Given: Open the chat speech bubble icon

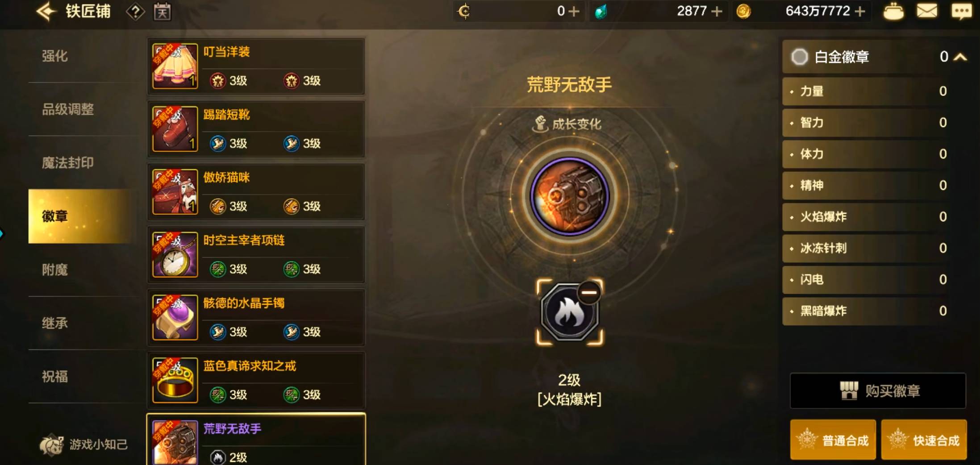Looking at the screenshot, I should tap(961, 12).
